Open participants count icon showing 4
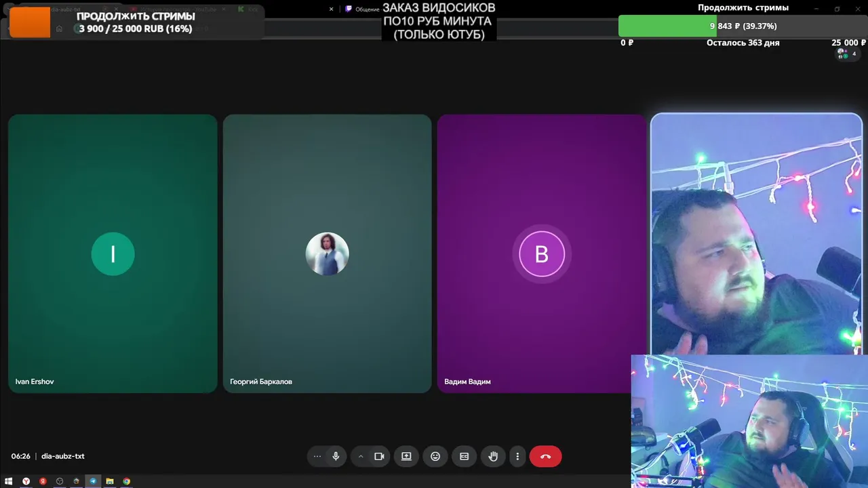The image size is (868, 488). 847,54
